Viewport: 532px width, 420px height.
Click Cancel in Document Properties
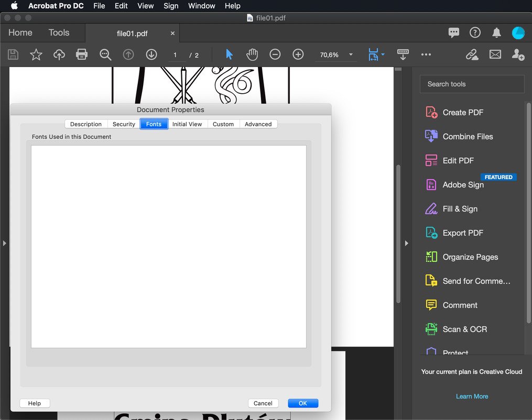[x=263, y=403]
